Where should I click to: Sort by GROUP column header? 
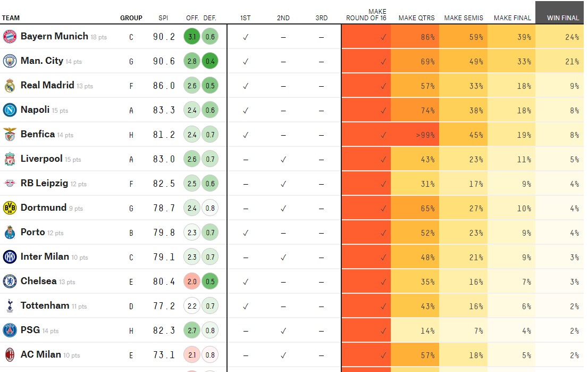click(x=131, y=18)
